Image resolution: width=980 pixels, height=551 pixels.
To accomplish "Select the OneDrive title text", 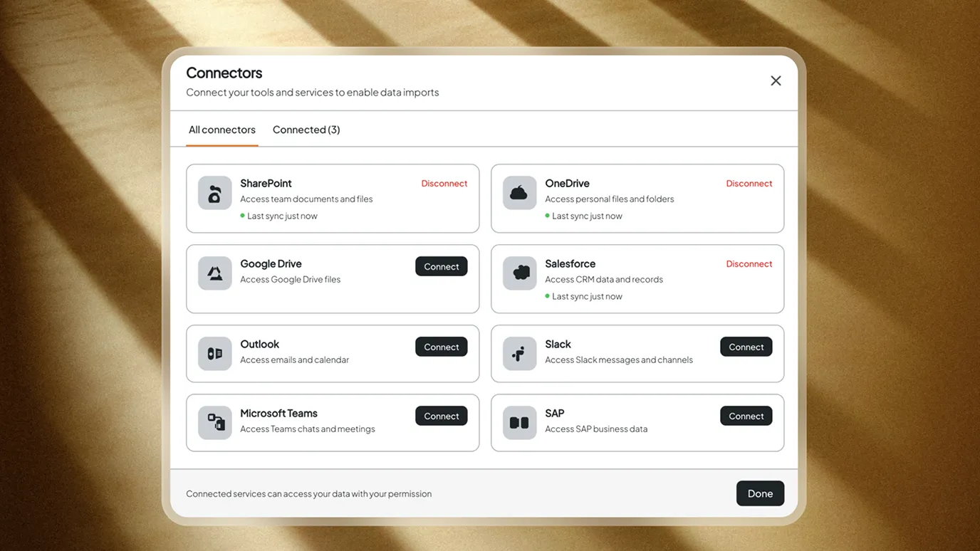I will tap(567, 184).
